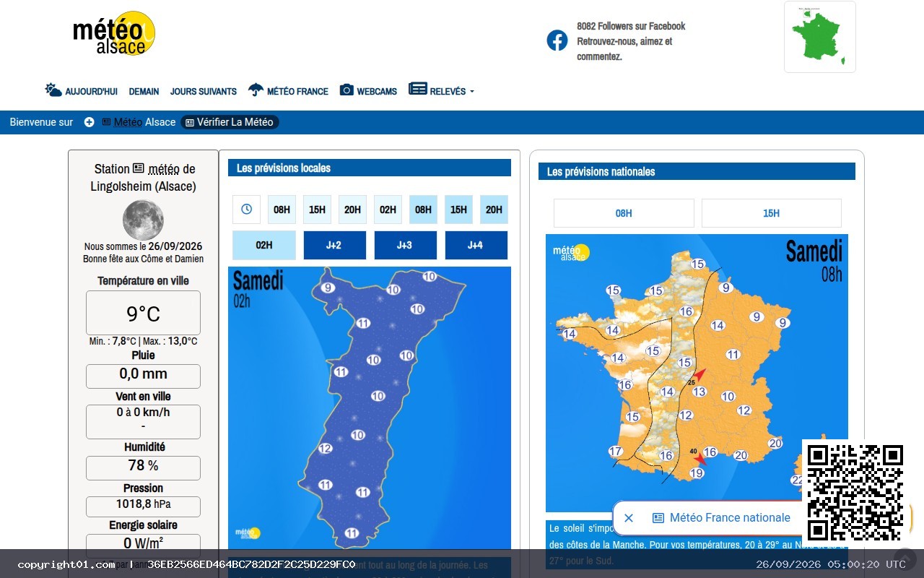The height and width of the screenshot is (578, 924).
Task: Open the Jours Suivants menu item
Action: (204, 92)
